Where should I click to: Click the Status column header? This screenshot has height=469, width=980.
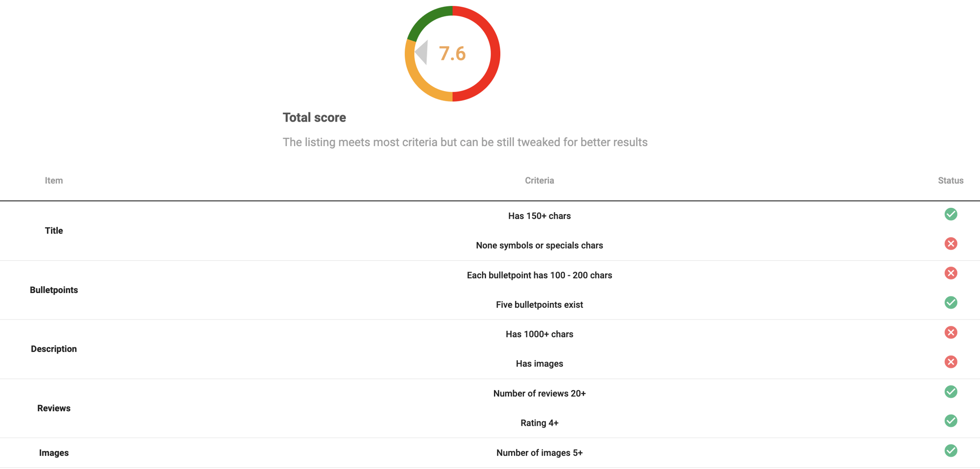[x=951, y=180]
